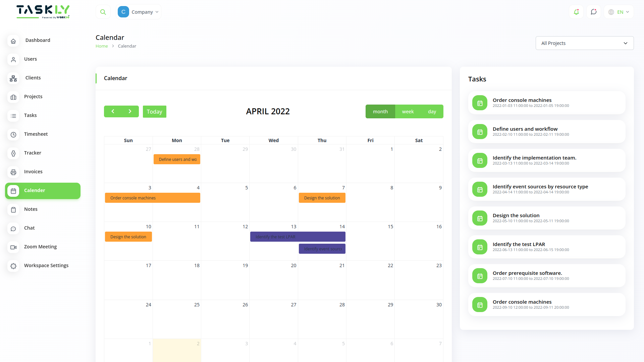Toggle the month view button
Image resolution: width=644 pixels, height=362 pixels.
[x=380, y=111]
